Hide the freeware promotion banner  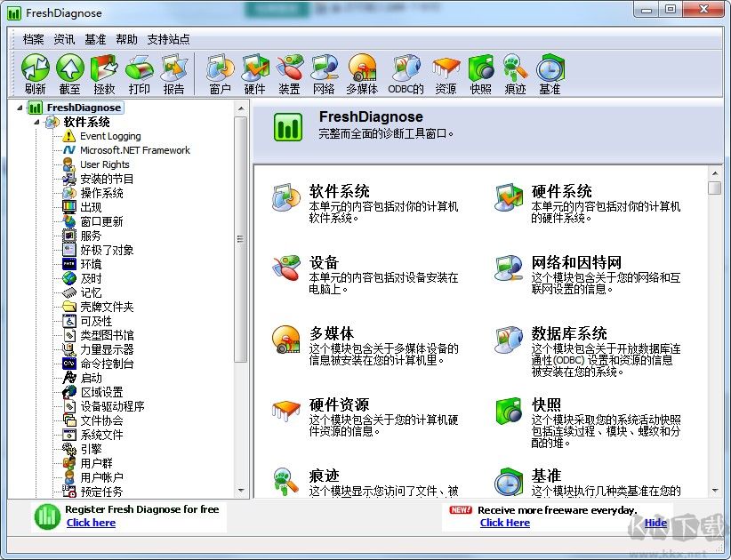(655, 523)
